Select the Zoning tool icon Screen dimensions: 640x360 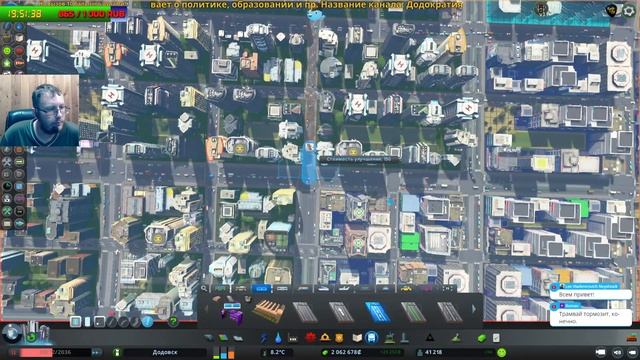[223, 338]
